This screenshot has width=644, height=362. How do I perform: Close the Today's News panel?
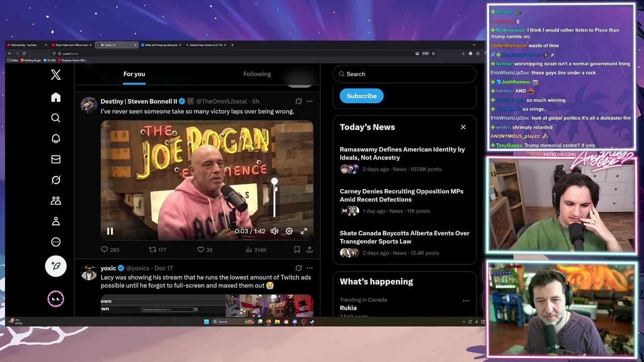[x=463, y=127]
